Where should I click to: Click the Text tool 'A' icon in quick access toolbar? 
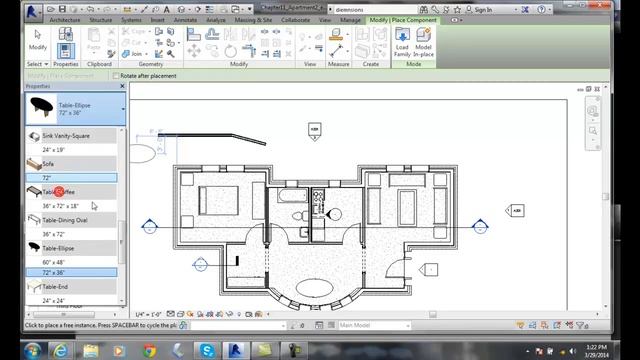(167, 9)
